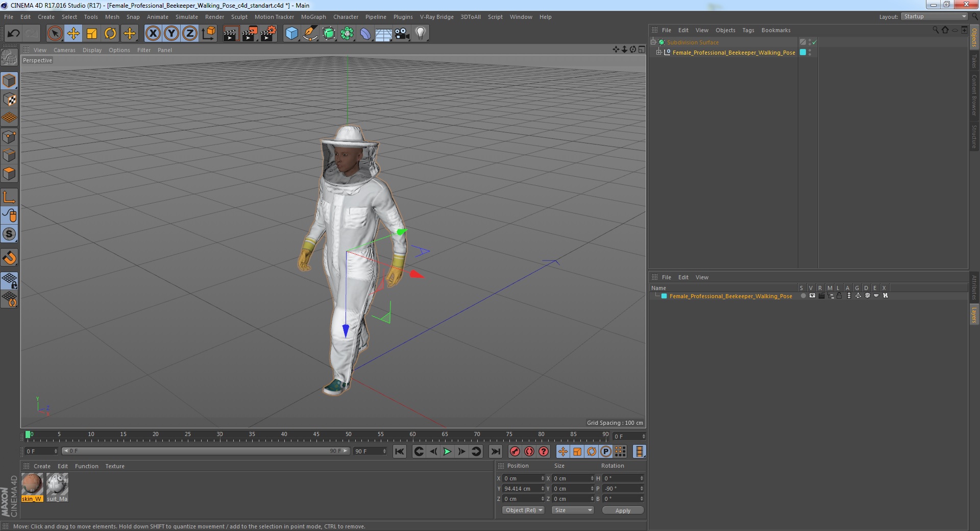
Task: Open the spline pen tool icon
Action: point(310,34)
